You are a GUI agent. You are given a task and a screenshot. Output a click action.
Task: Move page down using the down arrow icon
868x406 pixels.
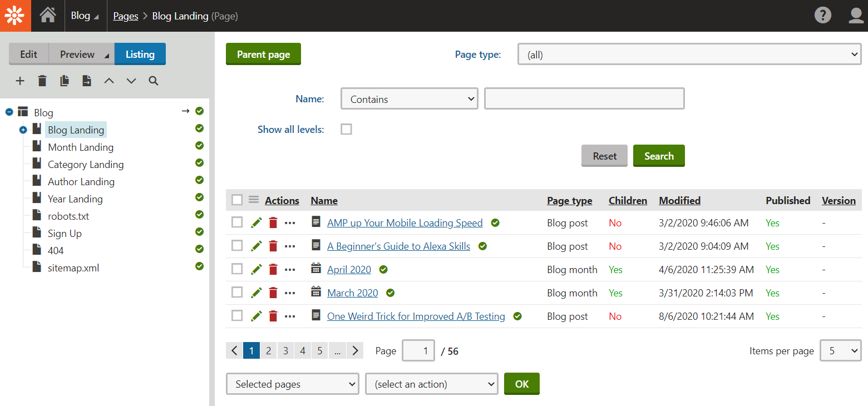(x=131, y=81)
